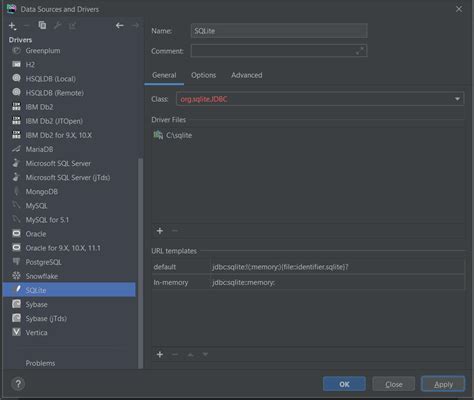
Task: Click the add data source plus icon
Action: (x=12, y=26)
